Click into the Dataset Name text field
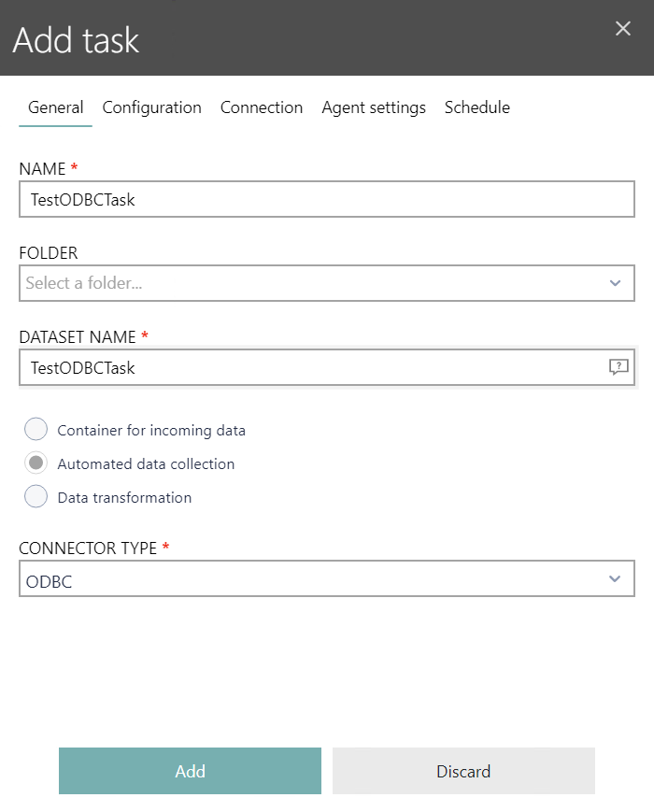This screenshot has height=812, width=654. pos(308,367)
